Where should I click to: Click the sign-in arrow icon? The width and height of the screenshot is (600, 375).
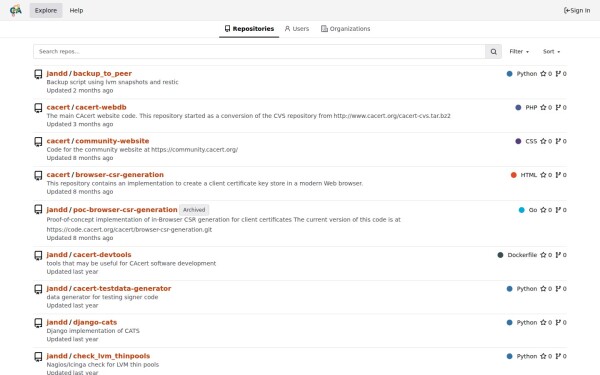click(x=567, y=10)
